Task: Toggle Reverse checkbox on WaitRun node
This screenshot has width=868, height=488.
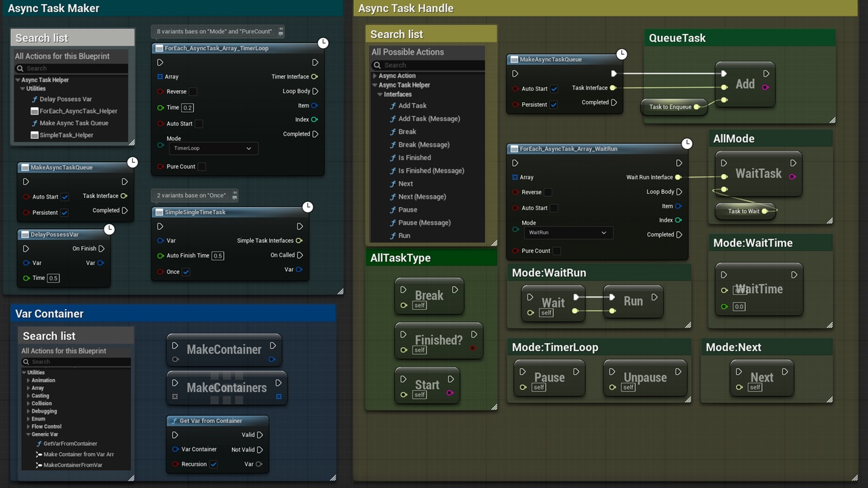Action: (548, 192)
